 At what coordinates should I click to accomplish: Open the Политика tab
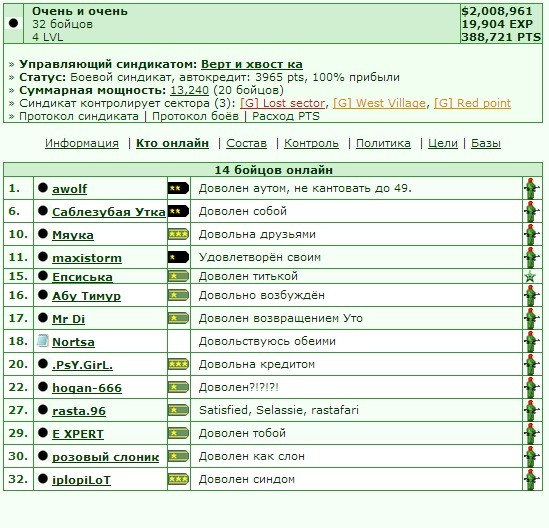pos(383,143)
